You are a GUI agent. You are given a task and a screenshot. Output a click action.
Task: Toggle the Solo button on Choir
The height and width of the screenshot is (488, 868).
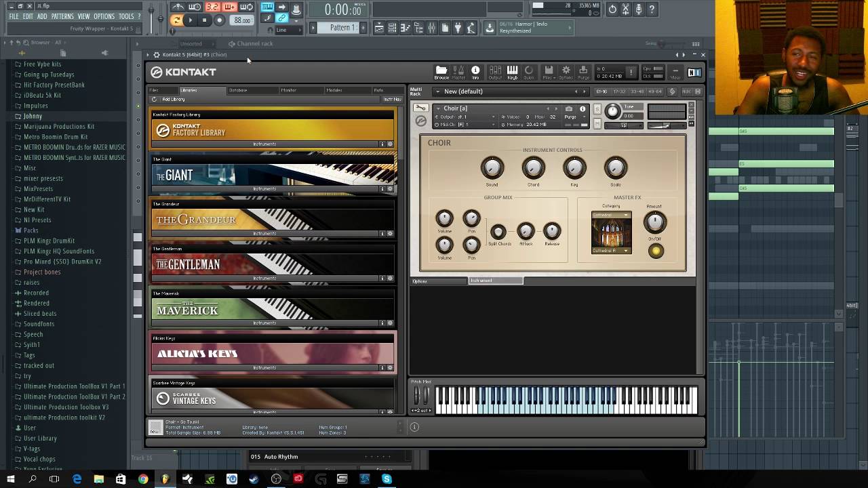[x=597, y=108]
